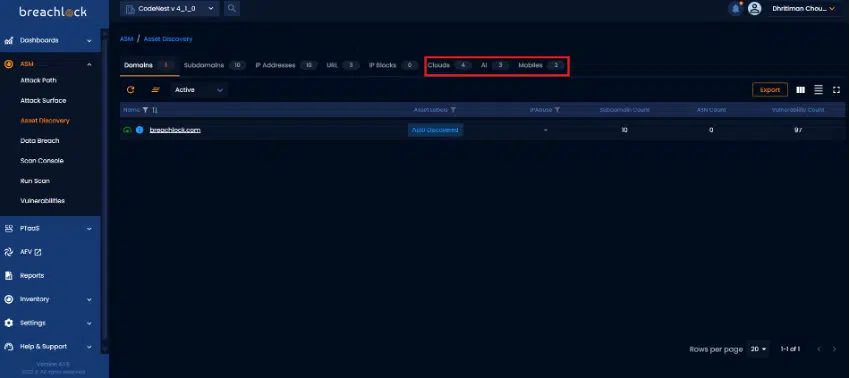Expand the PTaaS menu chevron
Screen dimensions: 850x378
pos(89,229)
